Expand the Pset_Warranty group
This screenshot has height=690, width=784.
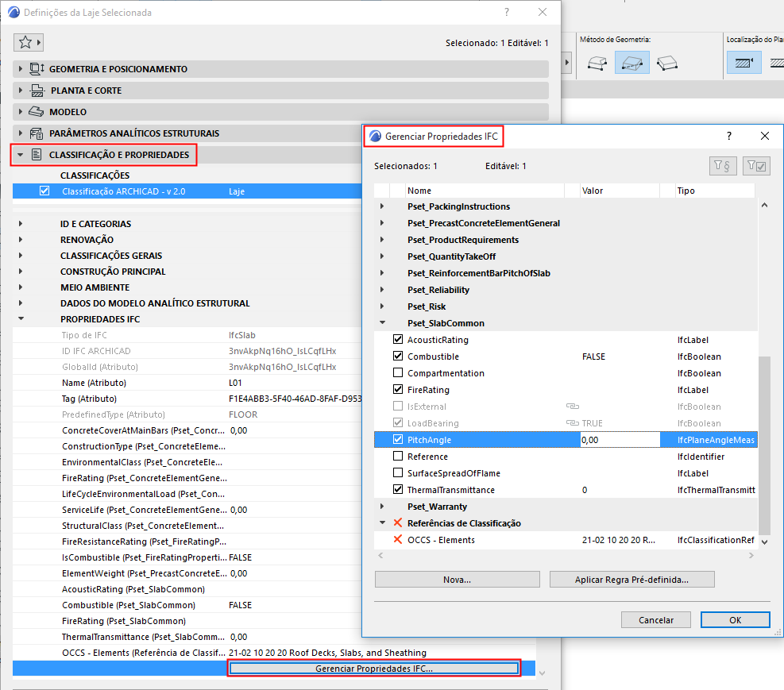(x=382, y=506)
